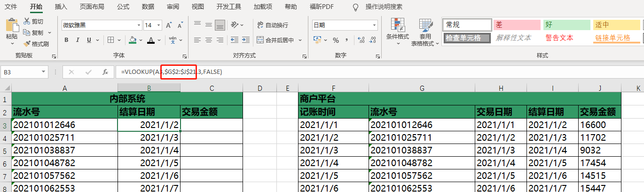Open font dialog launcher in 字体 group
644x192 pixels.
point(184,56)
